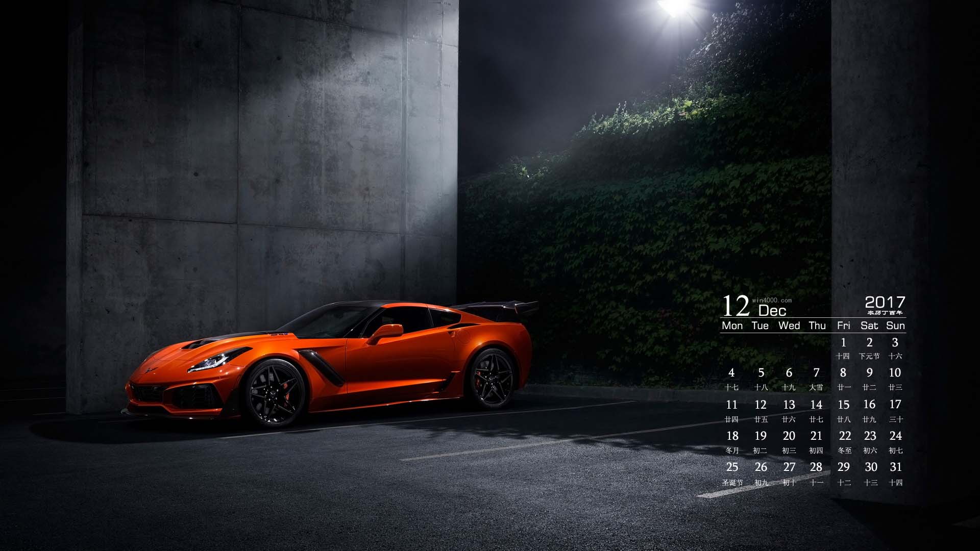Viewport: 980px width, 551px height.
Task: Select date 26 on the calendar
Action: tap(761, 467)
